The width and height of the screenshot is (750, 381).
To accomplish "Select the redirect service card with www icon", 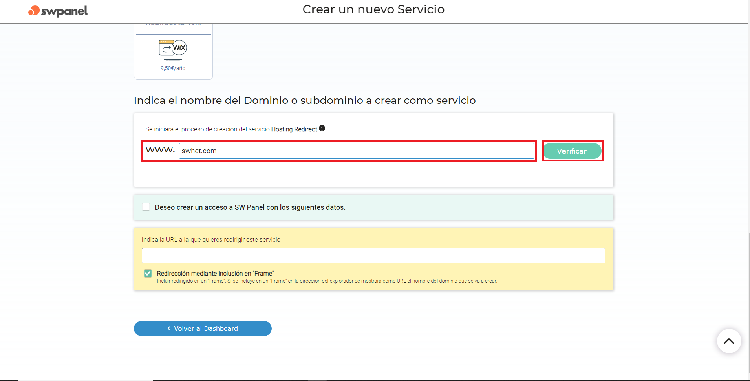I will 173,51.
